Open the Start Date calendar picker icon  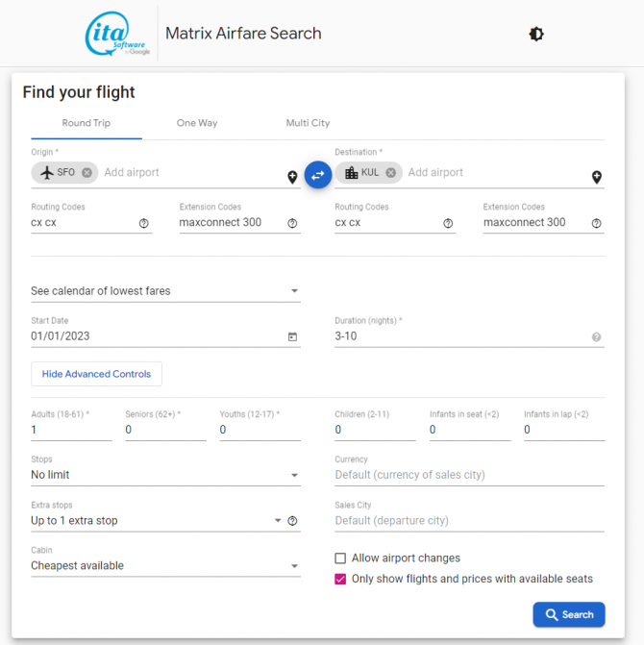292,337
